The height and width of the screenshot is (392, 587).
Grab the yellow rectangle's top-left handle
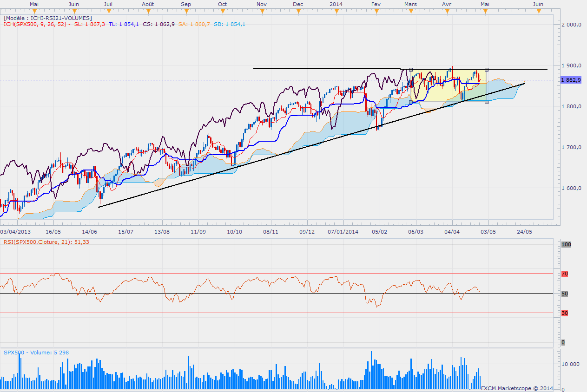410,70
